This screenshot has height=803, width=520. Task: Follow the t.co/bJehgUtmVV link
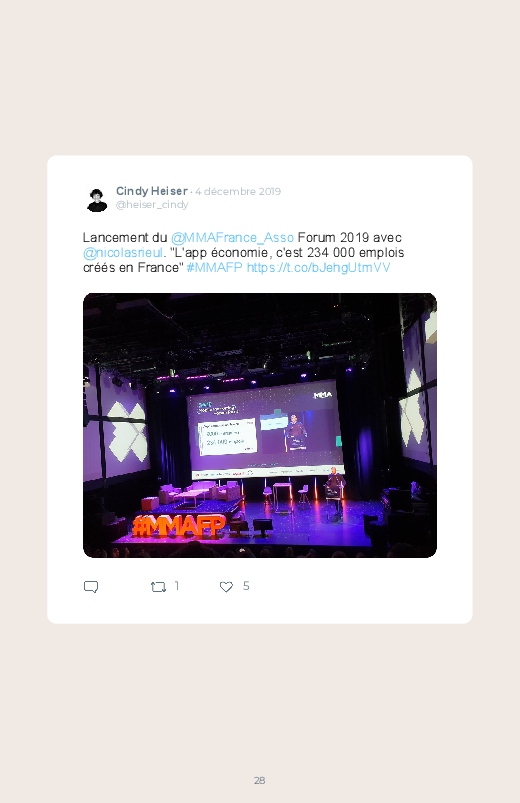[x=319, y=267]
